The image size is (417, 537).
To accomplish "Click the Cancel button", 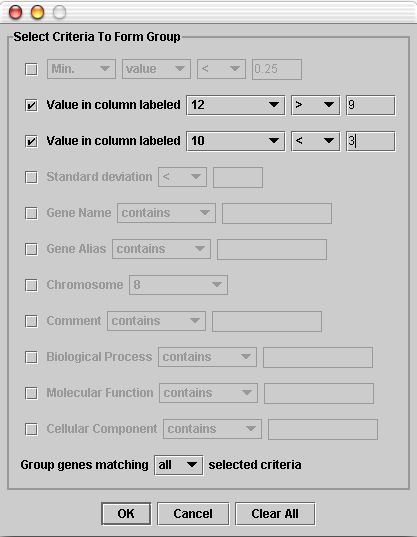I will coord(193,513).
